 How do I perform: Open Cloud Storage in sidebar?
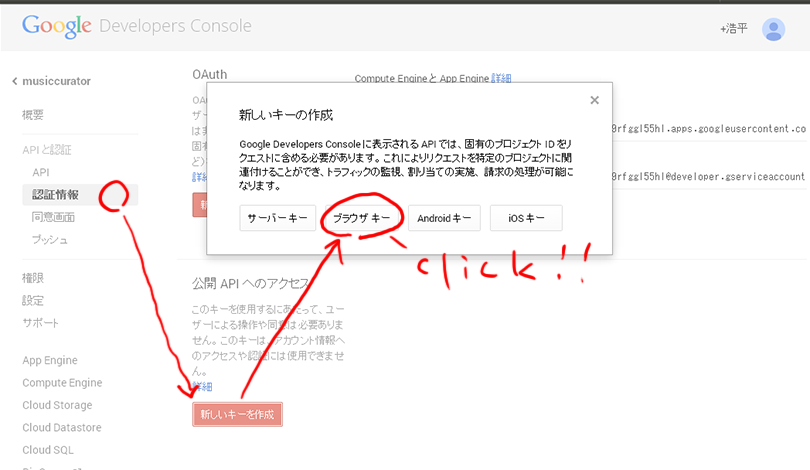[x=57, y=405]
